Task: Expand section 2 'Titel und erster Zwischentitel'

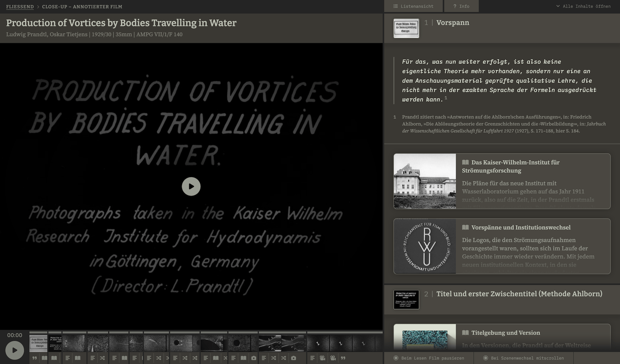Action: (519, 294)
